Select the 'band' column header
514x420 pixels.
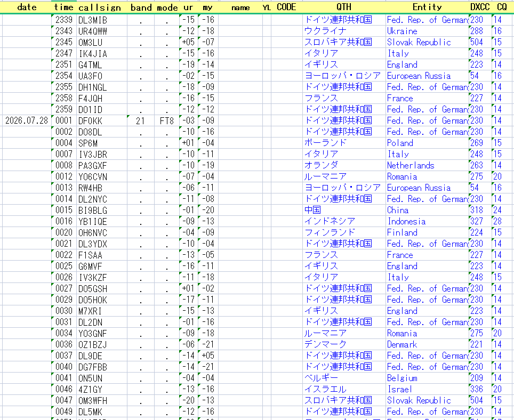(141, 7)
